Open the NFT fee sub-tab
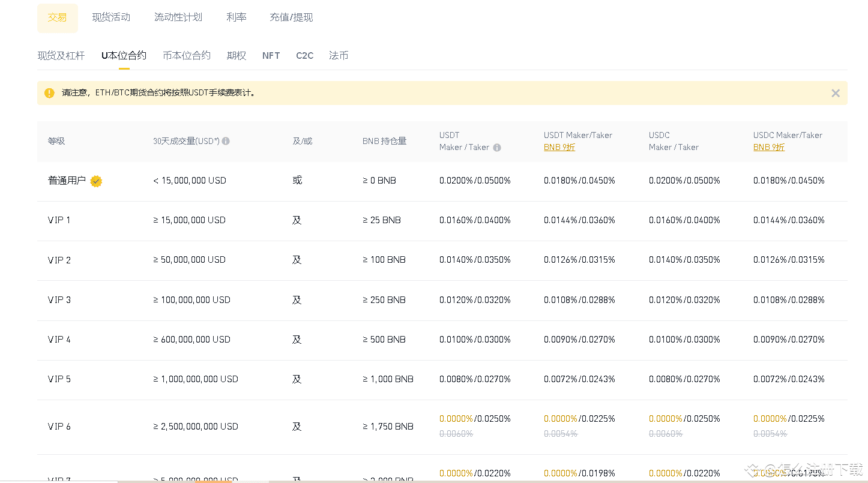Screen dimensions: 868x483 point(271,56)
